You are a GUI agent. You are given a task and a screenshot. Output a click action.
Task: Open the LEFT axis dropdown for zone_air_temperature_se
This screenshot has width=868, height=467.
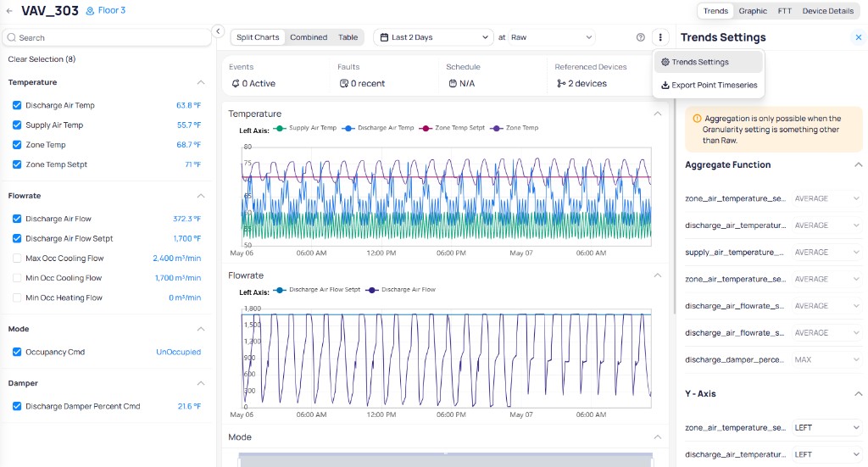pyautogui.click(x=827, y=428)
